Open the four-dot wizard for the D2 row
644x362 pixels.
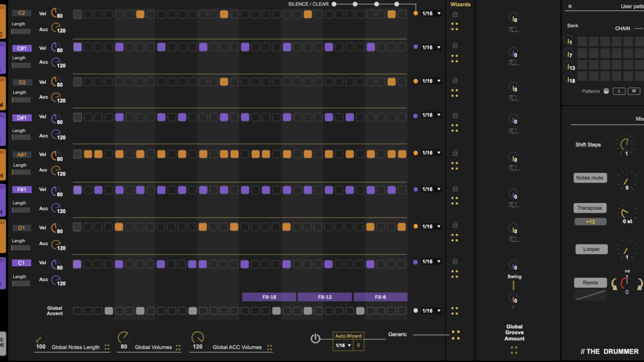click(455, 93)
